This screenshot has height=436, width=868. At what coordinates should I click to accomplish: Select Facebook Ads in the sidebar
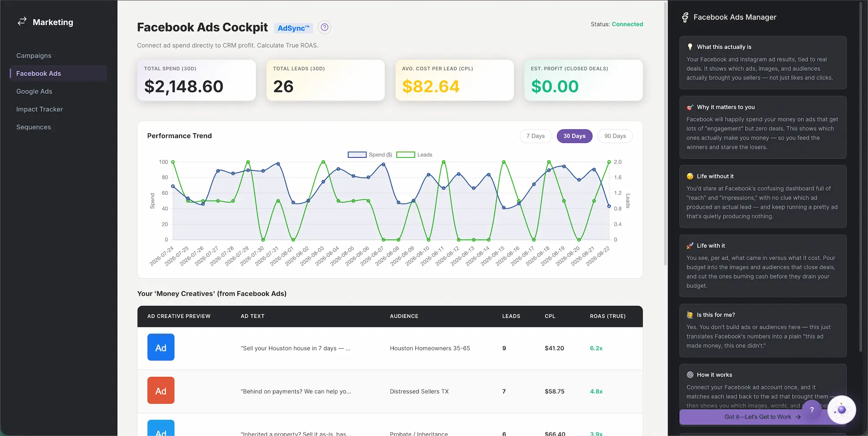tap(58, 73)
